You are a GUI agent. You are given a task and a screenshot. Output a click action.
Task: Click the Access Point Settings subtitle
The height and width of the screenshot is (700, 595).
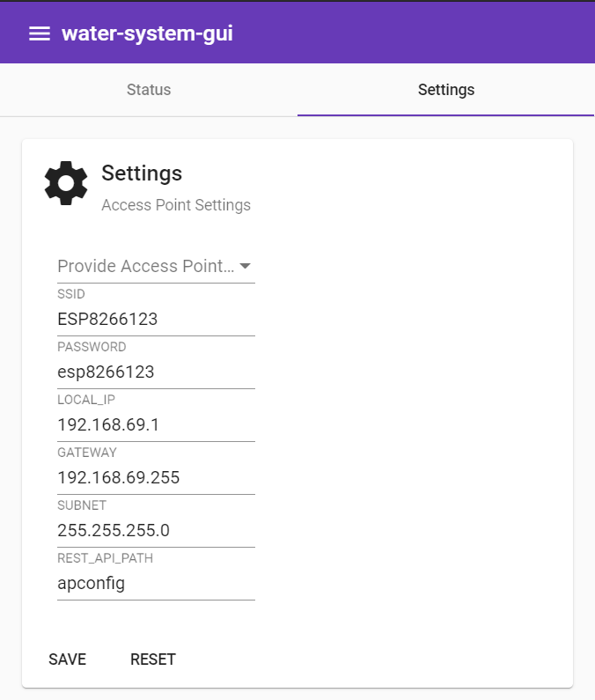[176, 205]
